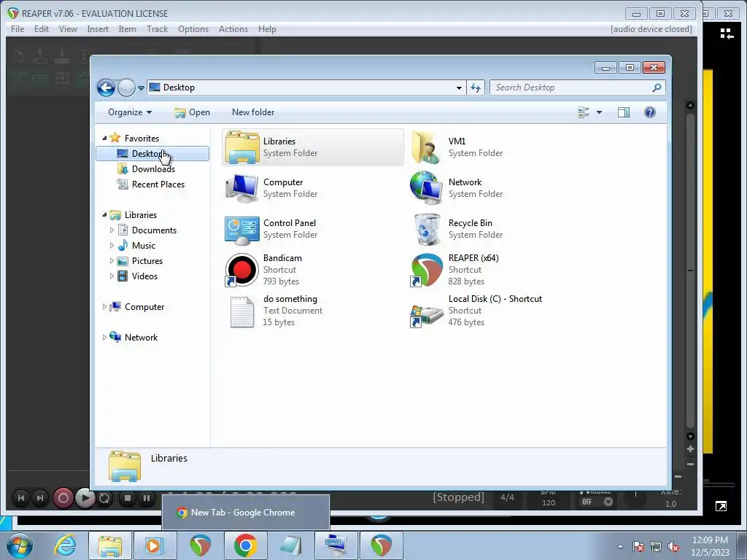The width and height of the screenshot is (747, 560).
Task: Open the Organize dropdown menu
Action: [x=130, y=112]
